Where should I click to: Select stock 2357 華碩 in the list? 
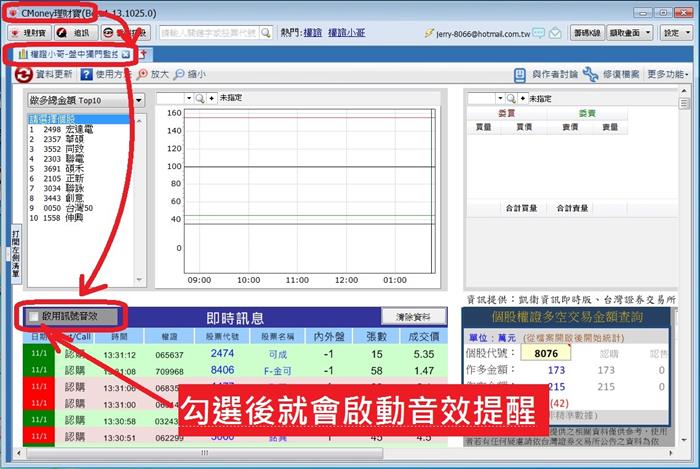click(x=57, y=139)
